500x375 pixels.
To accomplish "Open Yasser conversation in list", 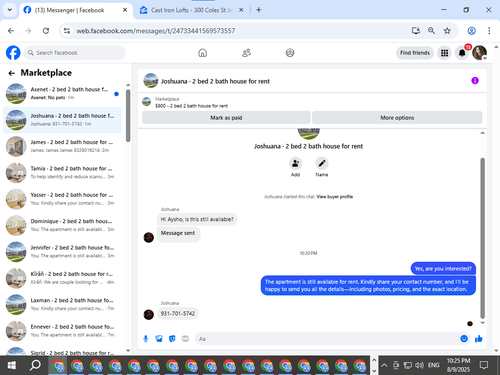I will (x=62, y=199).
